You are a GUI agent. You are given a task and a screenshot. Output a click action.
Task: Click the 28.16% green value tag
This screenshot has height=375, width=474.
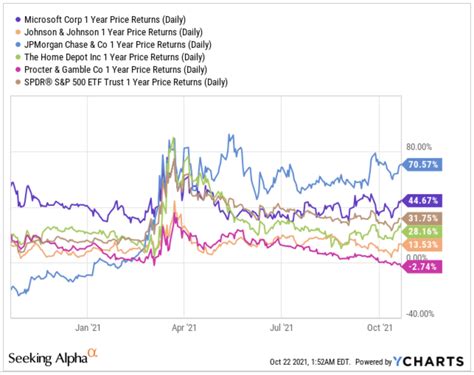(422, 231)
